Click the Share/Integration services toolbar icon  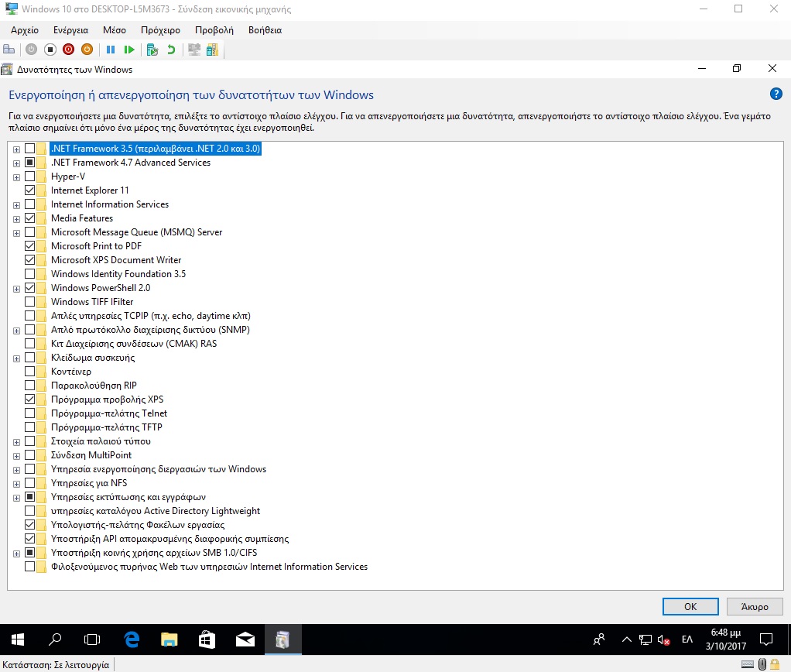[212, 50]
